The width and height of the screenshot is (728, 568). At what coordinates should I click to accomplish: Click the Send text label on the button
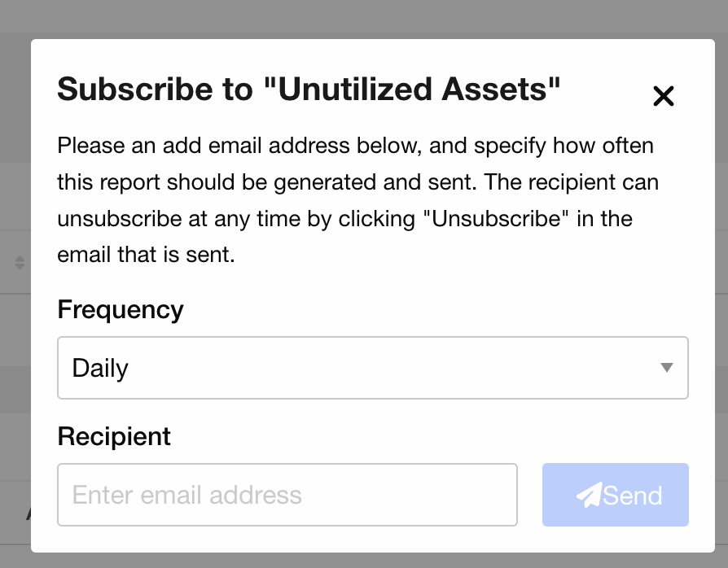coord(633,496)
